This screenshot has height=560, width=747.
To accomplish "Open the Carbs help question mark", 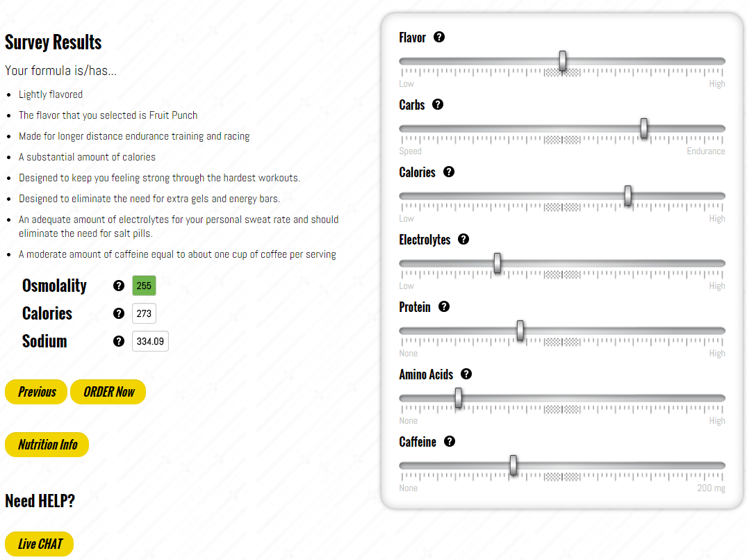I will pyautogui.click(x=437, y=104).
